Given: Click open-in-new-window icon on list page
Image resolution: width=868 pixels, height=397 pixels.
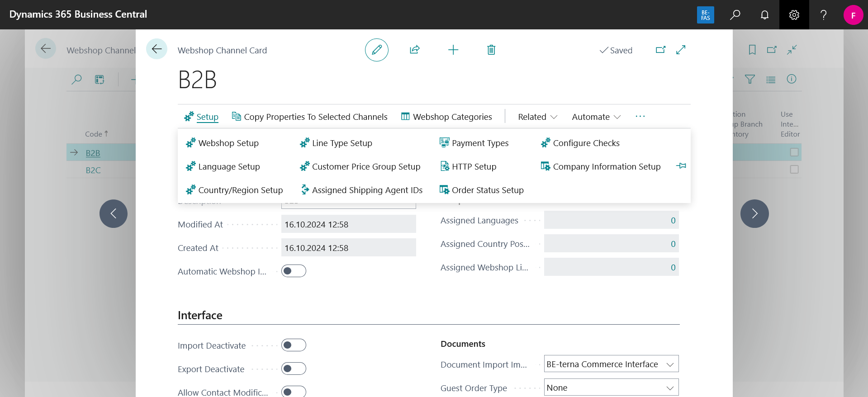Looking at the screenshot, I should pyautogui.click(x=772, y=50).
